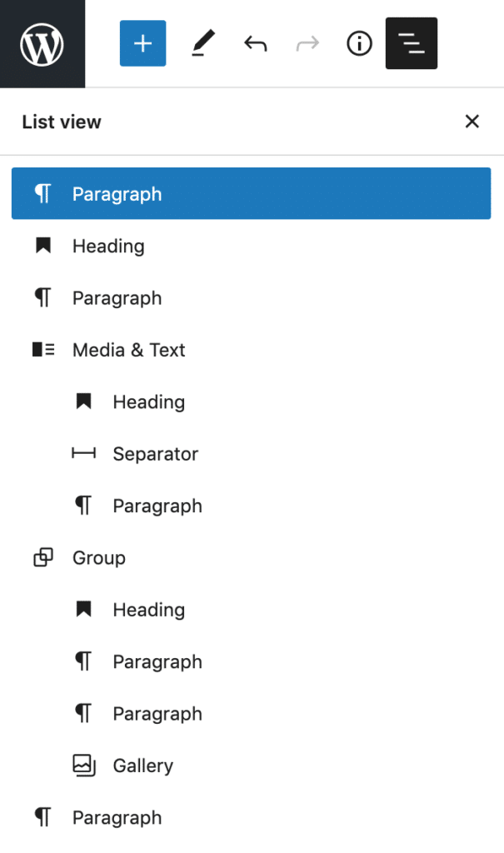This screenshot has width=504, height=853.
Task: Select the Paragraph block inside Media & Text
Action: pos(157,505)
